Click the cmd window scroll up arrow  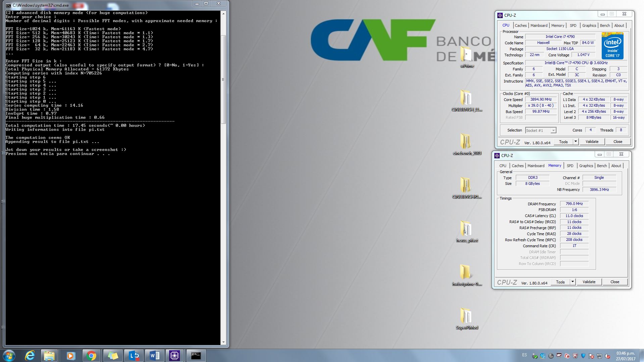click(224, 13)
